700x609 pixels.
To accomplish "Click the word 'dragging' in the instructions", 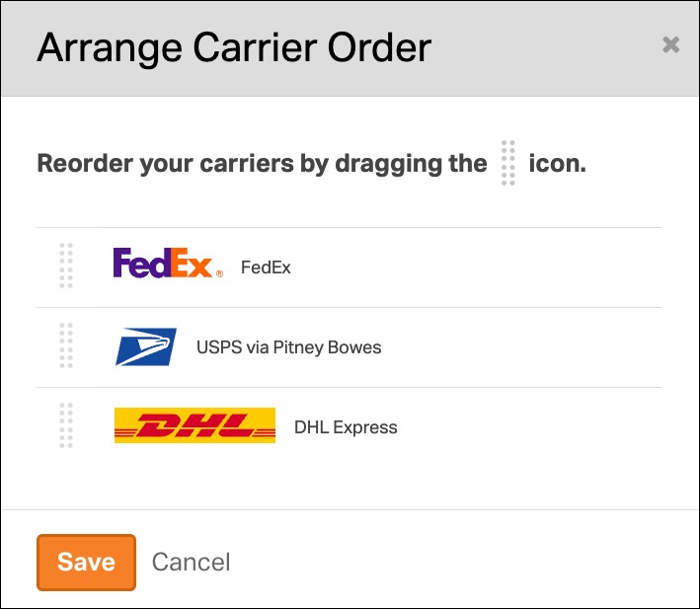I will 390,164.
